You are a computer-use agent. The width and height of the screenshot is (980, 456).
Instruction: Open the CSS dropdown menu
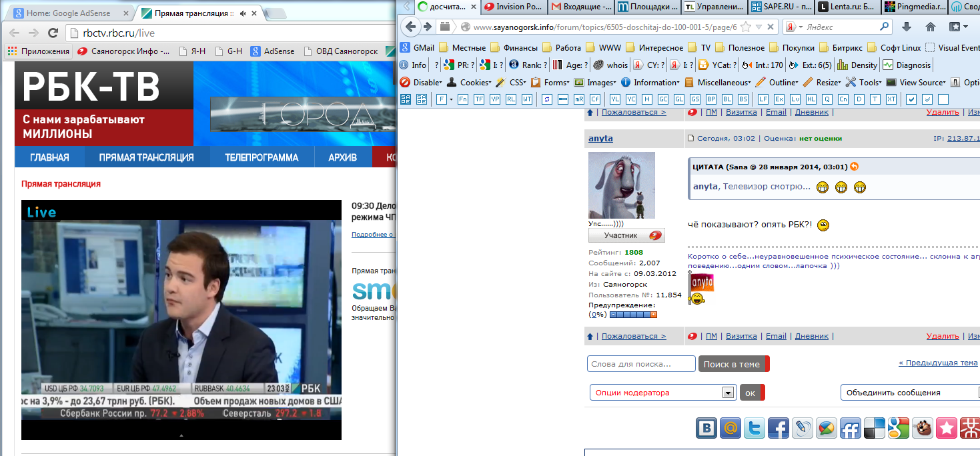511,83
